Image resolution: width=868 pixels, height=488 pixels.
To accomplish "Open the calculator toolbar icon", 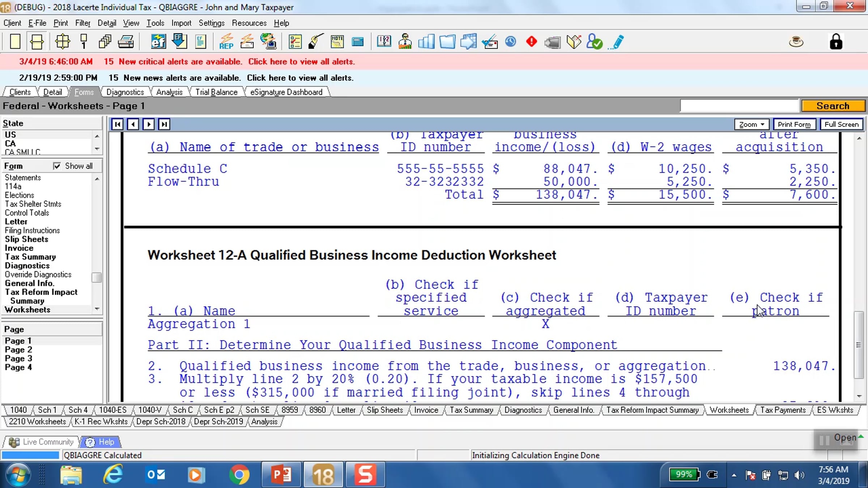I will point(358,42).
